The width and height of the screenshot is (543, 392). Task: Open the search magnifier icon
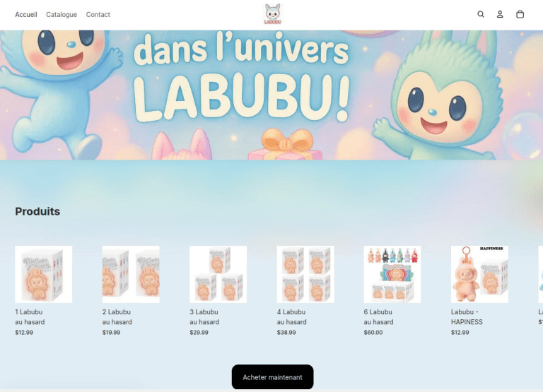point(481,14)
